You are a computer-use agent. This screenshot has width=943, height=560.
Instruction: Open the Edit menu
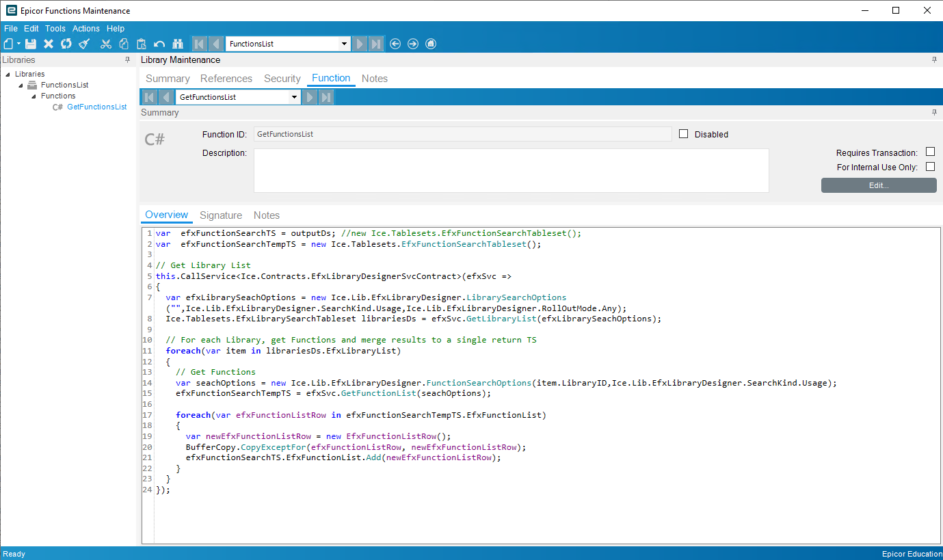pyautogui.click(x=31, y=29)
